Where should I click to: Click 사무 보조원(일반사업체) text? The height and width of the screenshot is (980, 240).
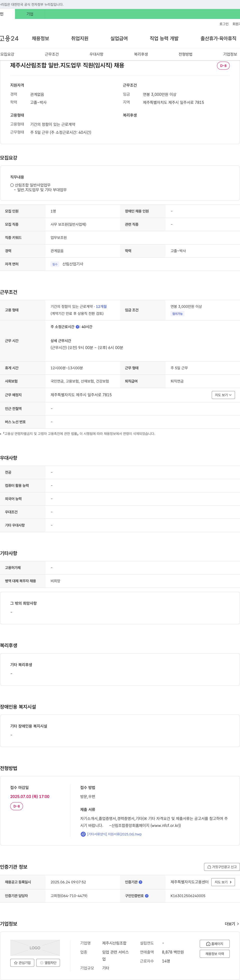[x=68, y=224]
